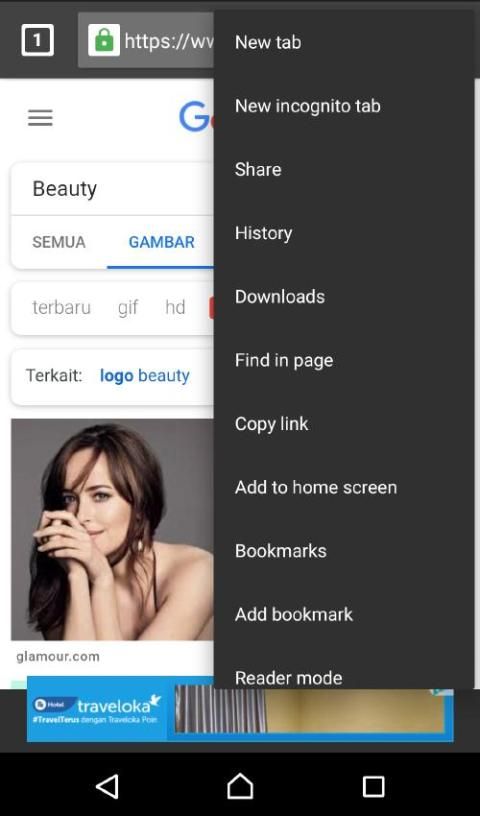Open a New incognito tab
Screen dimensions: 480x816
pyautogui.click(x=344, y=106)
